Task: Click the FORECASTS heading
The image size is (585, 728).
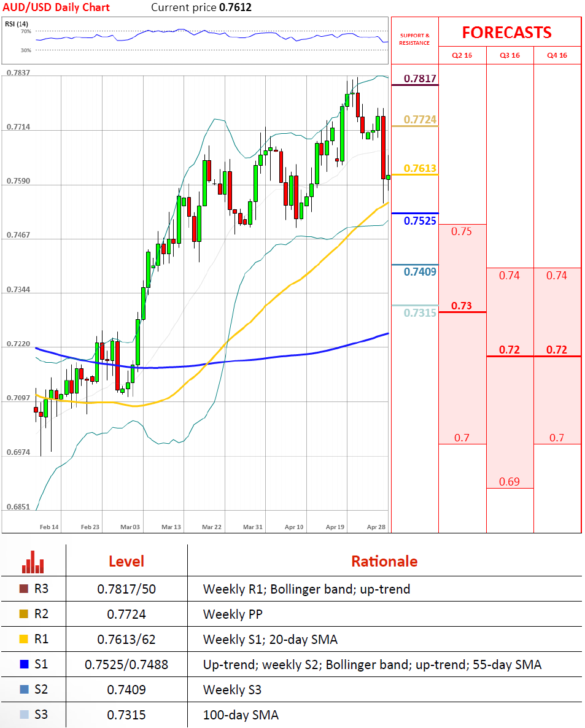Action: tap(506, 33)
